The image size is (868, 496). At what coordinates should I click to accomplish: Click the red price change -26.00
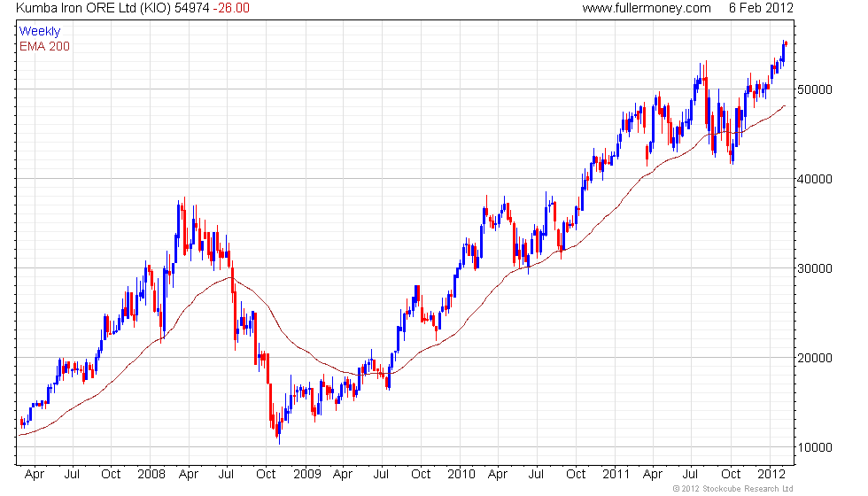(231, 8)
